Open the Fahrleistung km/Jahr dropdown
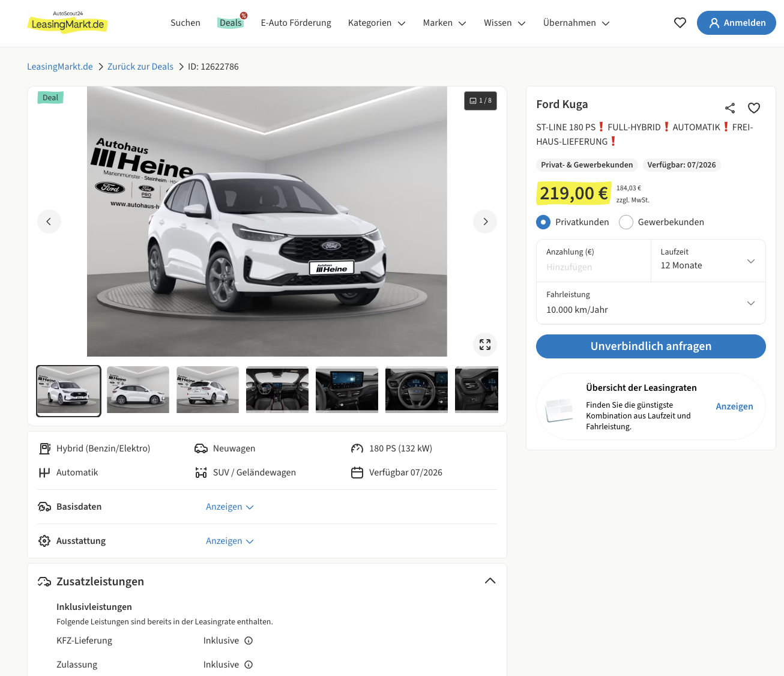The width and height of the screenshot is (784, 676). coord(651,303)
